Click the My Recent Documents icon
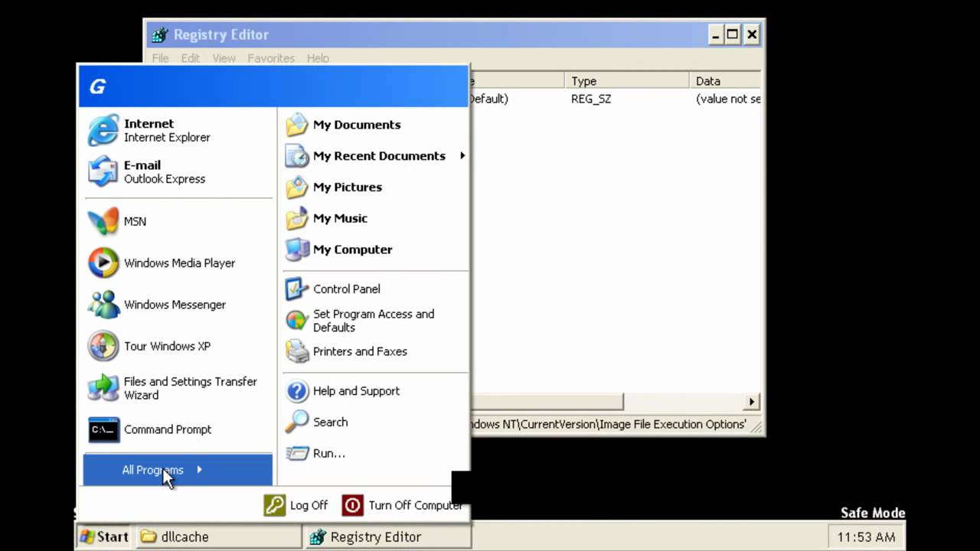The image size is (980, 551). pos(297,156)
